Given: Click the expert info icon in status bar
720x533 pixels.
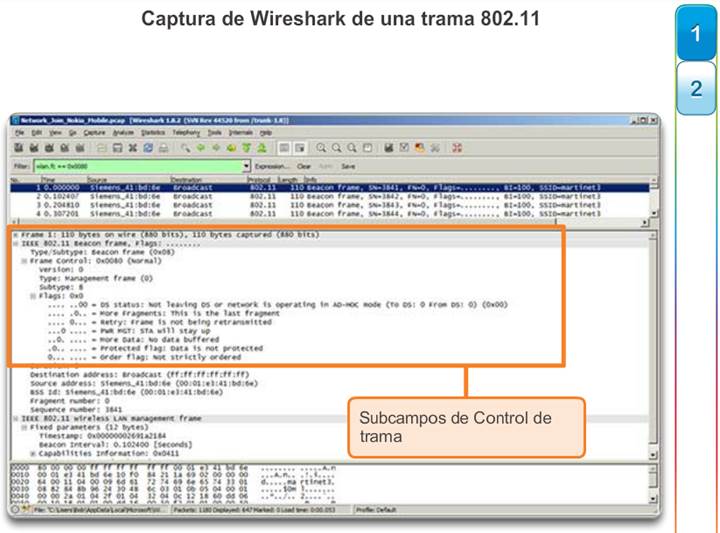Looking at the screenshot, I should 15,509.
